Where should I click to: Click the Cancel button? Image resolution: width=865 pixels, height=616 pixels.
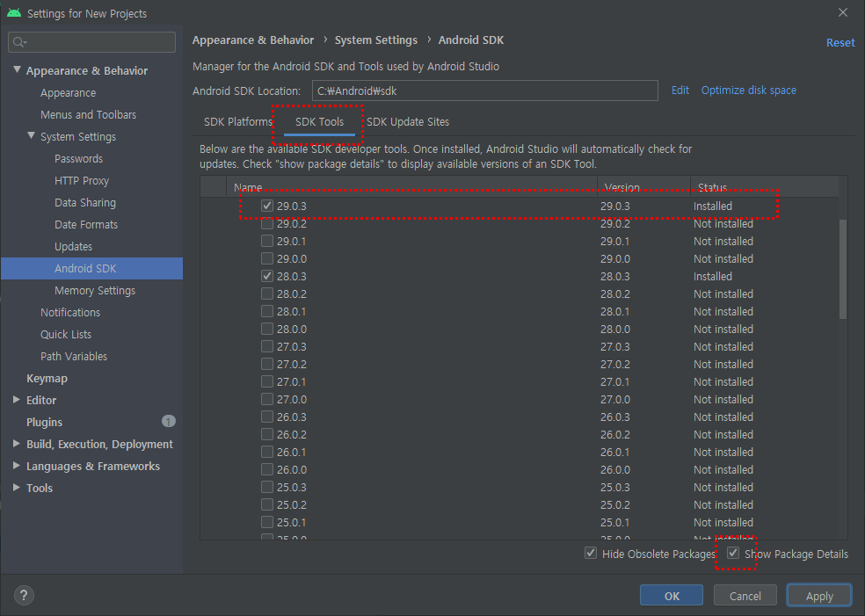point(745,596)
